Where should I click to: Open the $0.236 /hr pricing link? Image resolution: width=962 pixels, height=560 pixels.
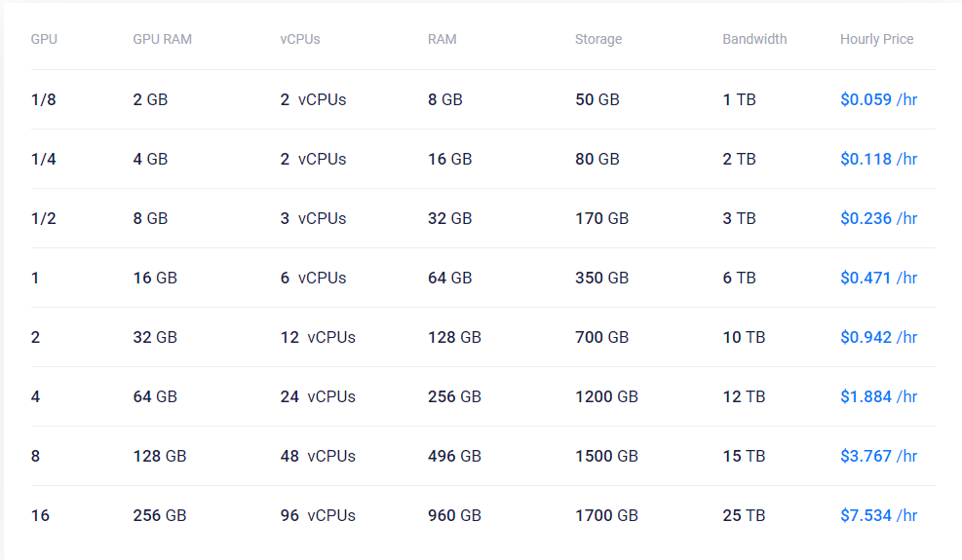[x=878, y=218]
